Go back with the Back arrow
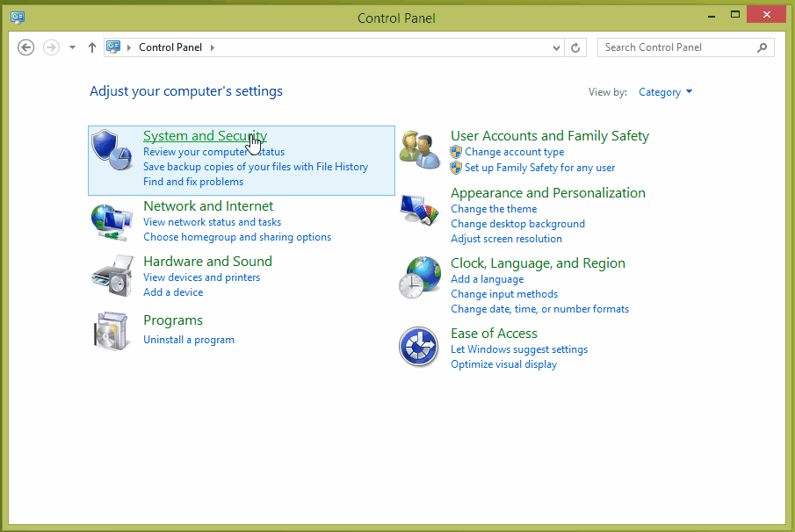The width and height of the screenshot is (795, 532). pyautogui.click(x=25, y=47)
